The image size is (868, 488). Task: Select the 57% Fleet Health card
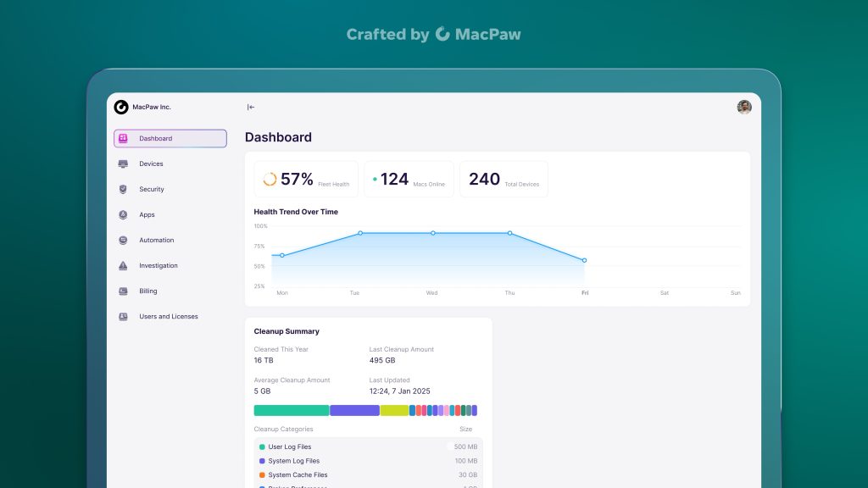[306, 180]
